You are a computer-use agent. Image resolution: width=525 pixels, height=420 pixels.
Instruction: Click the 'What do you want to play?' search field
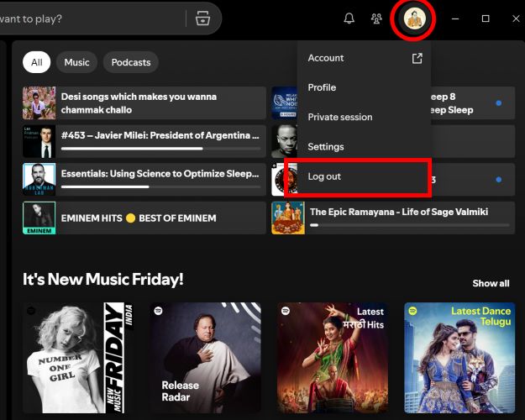[92, 18]
